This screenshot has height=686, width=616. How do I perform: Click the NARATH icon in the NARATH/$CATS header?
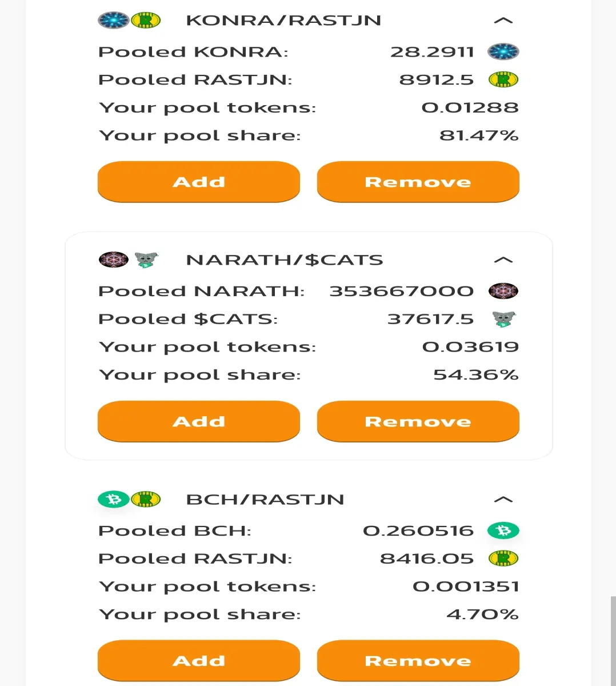tap(114, 260)
